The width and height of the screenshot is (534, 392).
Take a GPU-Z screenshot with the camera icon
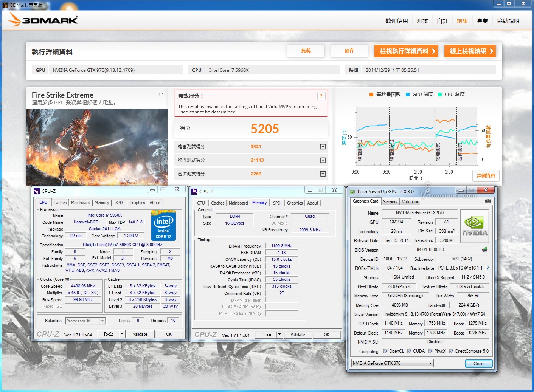(x=488, y=201)
